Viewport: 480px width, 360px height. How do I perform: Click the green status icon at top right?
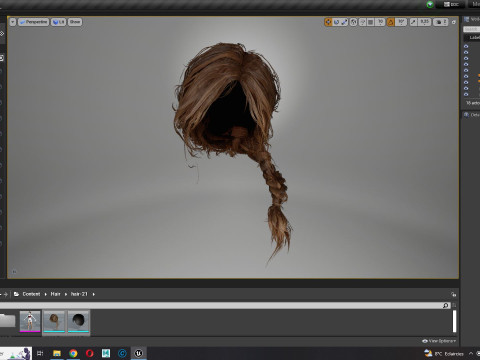click(430, 4)
